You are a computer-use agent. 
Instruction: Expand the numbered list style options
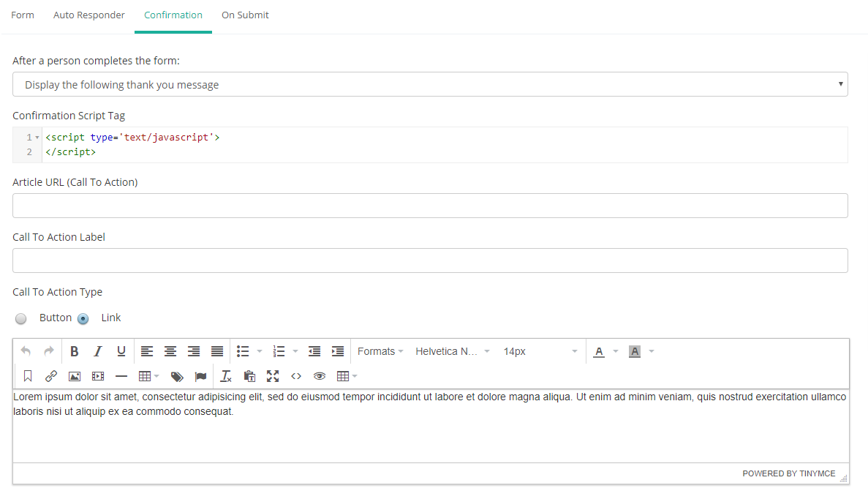[295, 351]
